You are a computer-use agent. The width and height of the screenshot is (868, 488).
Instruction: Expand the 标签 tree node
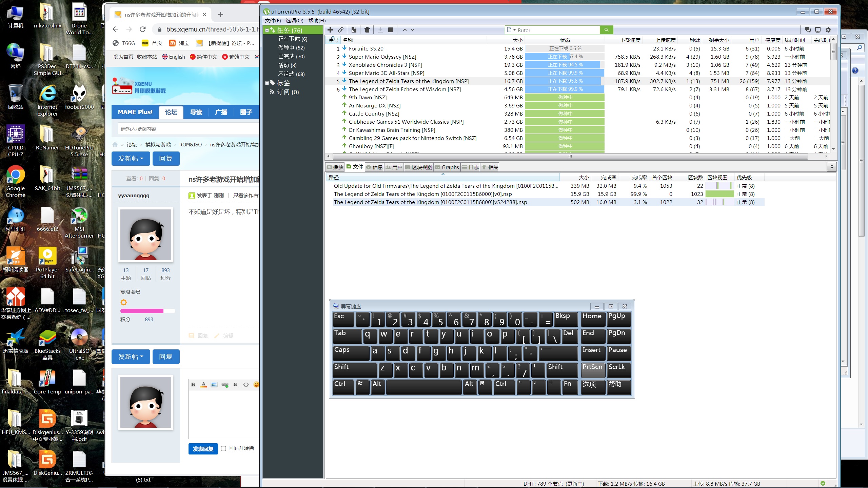[267, 83]
